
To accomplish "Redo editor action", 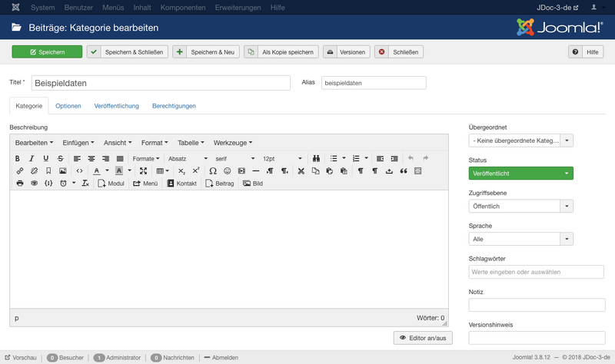I will tap(426, 158).
